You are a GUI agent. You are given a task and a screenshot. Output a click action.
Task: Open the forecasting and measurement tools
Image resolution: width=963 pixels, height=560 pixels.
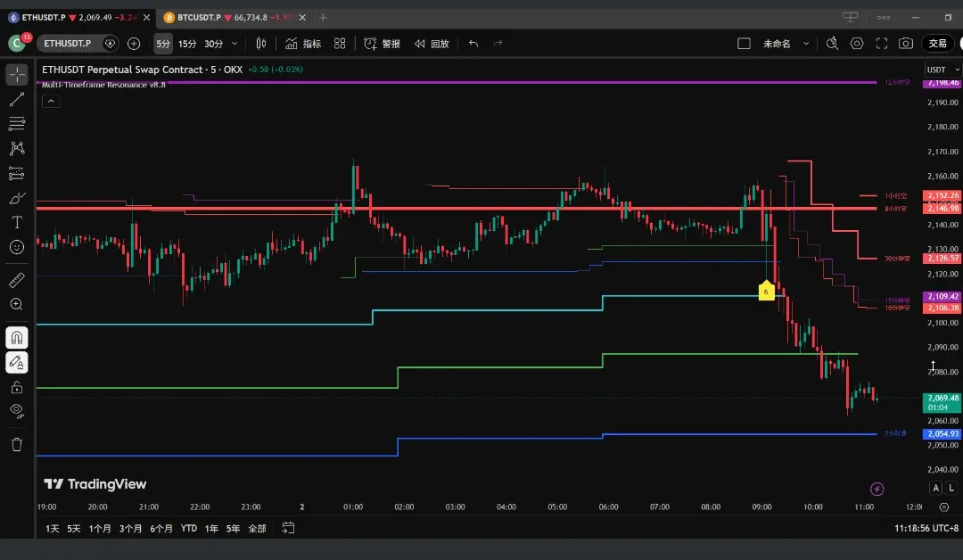point(17,173)
